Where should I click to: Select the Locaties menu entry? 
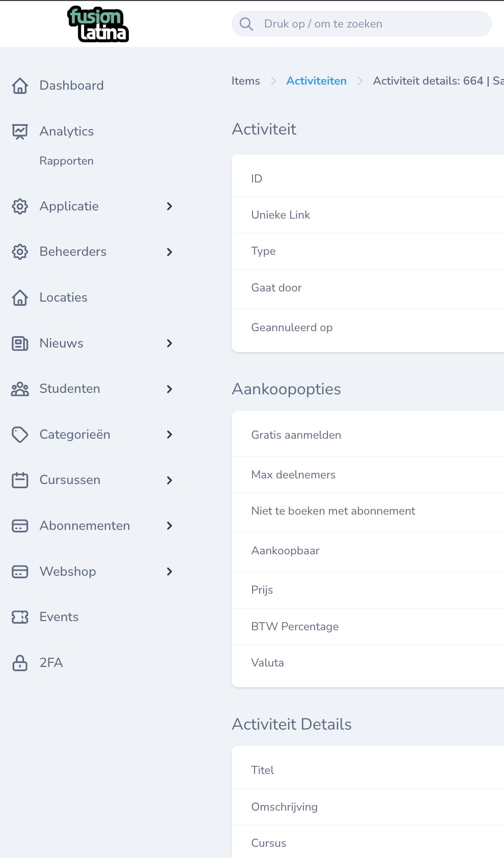pyautogui.click(x=63, y=297)
